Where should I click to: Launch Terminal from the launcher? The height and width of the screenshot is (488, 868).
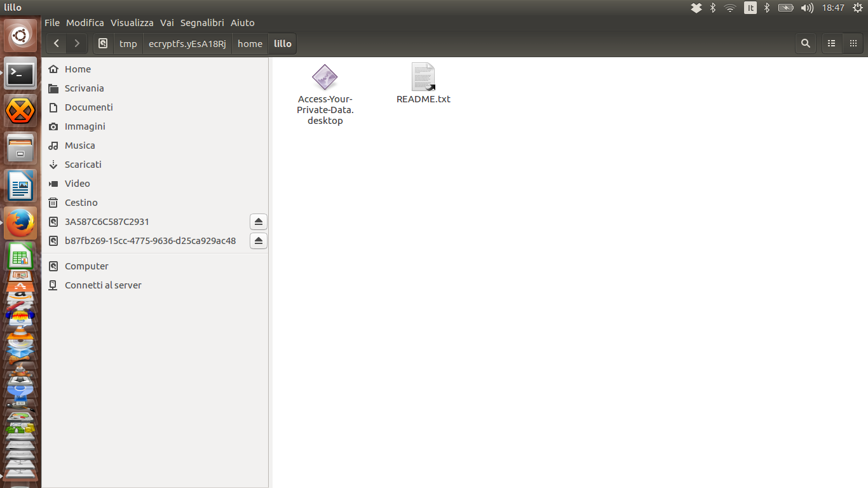click(x=20, y=74)
